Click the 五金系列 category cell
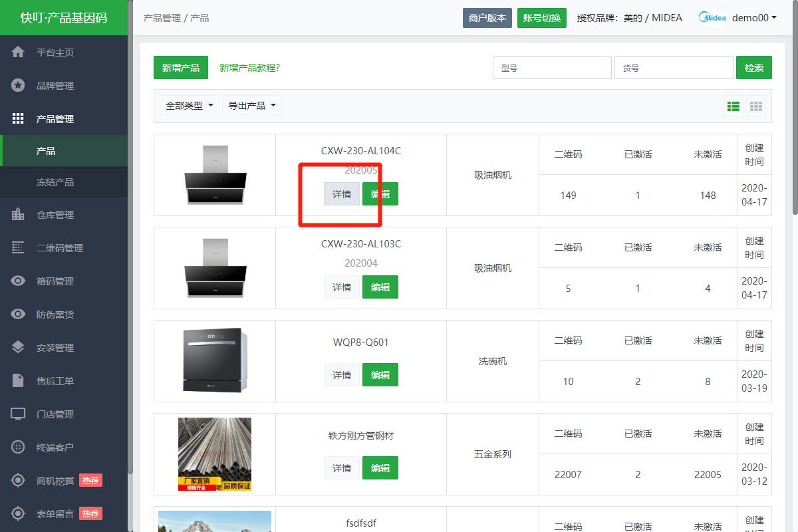The width and height of the screenshot is (798, 532). (493, 454)
